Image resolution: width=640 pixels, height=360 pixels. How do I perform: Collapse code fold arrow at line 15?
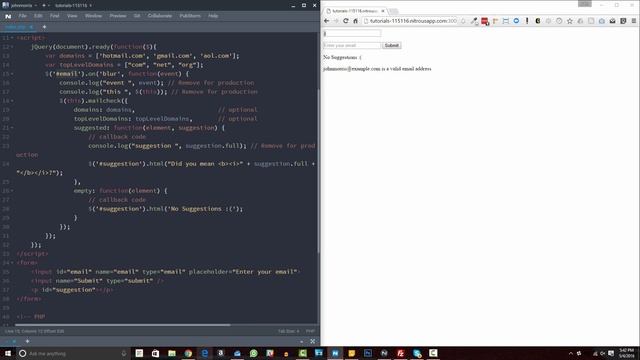12,74
